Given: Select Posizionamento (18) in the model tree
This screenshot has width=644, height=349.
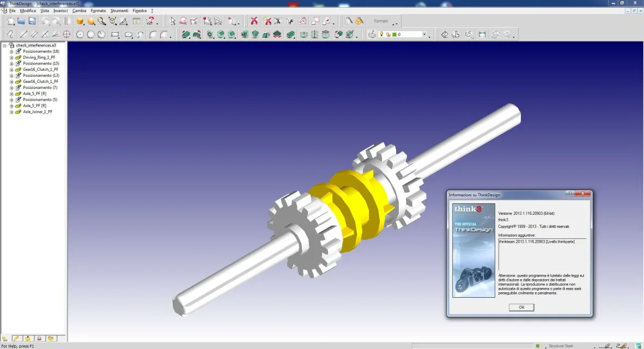Looking at the screenshot, I should pyautogui.click(x=41, y=51).
